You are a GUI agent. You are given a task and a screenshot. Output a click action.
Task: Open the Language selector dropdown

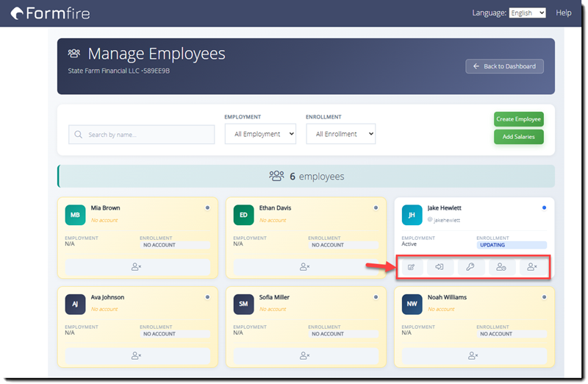click(527, 13)
